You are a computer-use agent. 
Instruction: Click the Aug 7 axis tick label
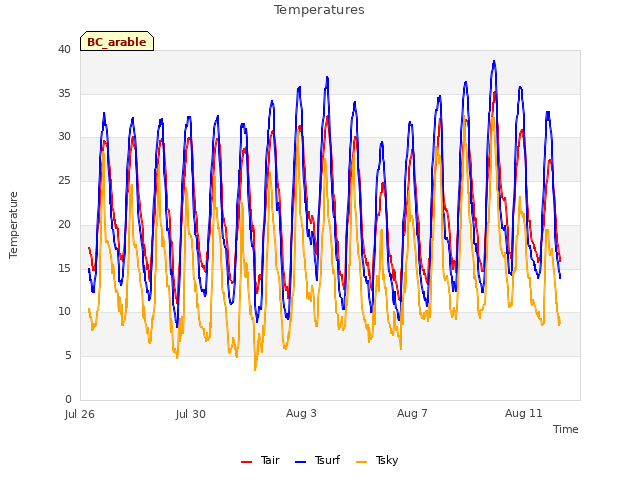(412, 413)
